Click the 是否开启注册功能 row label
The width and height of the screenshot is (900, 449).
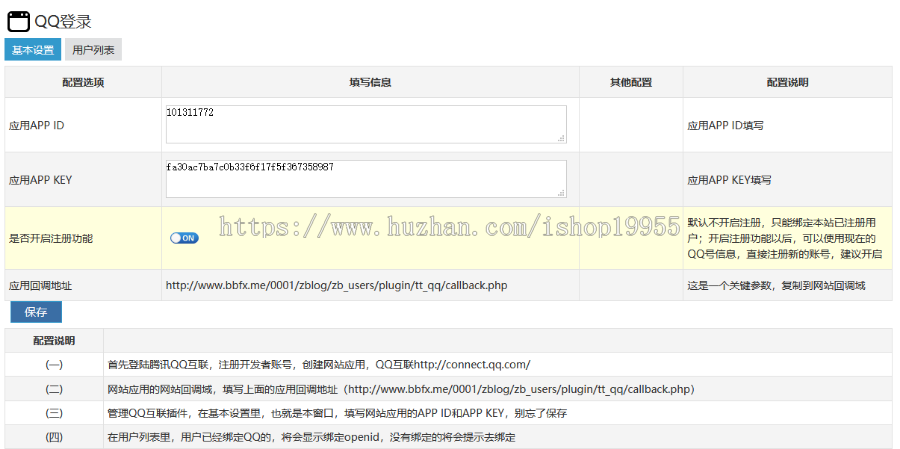pos(51,239)
